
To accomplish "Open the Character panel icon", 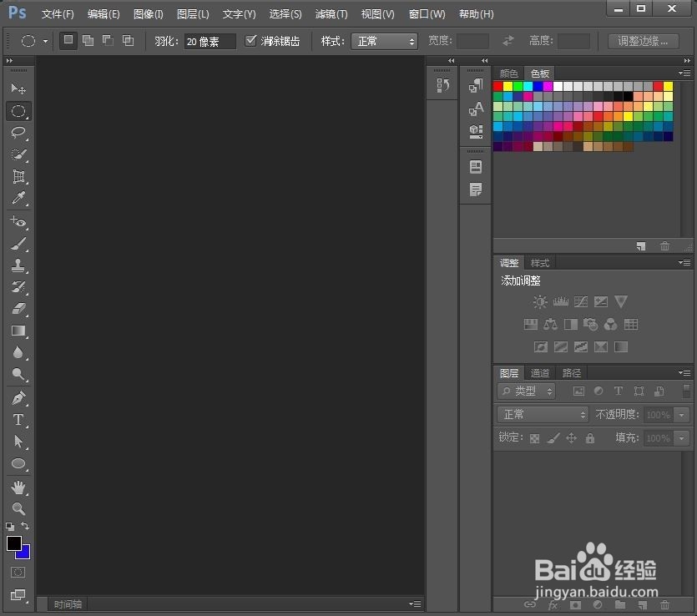I will click(x=476, y=109).
